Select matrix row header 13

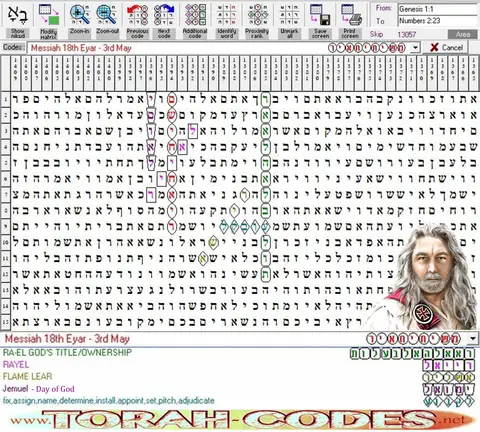(x=5, y=290)
